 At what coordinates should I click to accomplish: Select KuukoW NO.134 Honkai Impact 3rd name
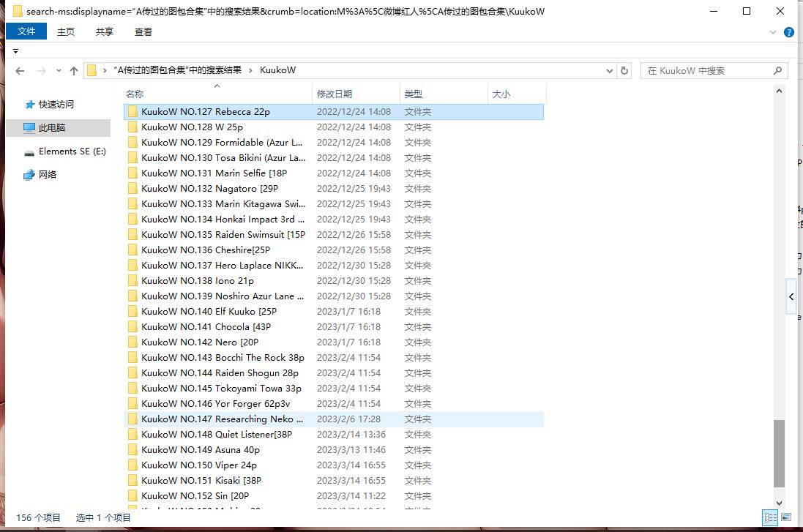pos(223,219)
